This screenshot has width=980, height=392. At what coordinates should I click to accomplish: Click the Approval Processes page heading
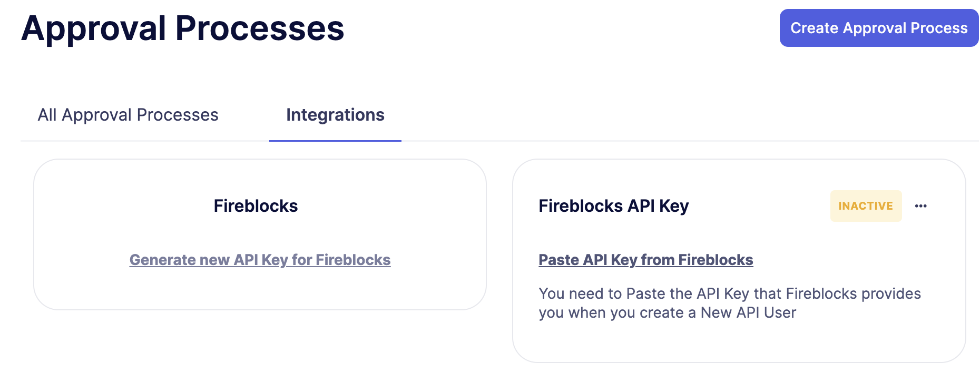(x=183, y=28)
